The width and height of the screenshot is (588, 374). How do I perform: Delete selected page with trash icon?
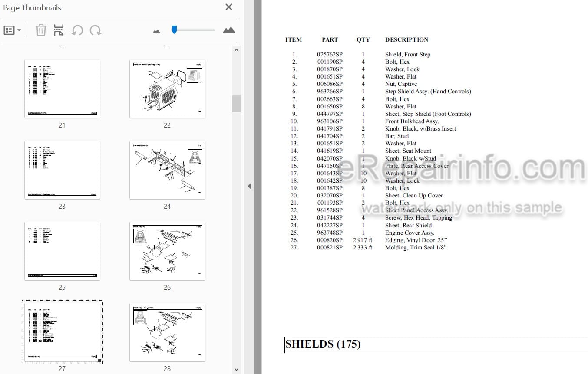pos(41,30)
